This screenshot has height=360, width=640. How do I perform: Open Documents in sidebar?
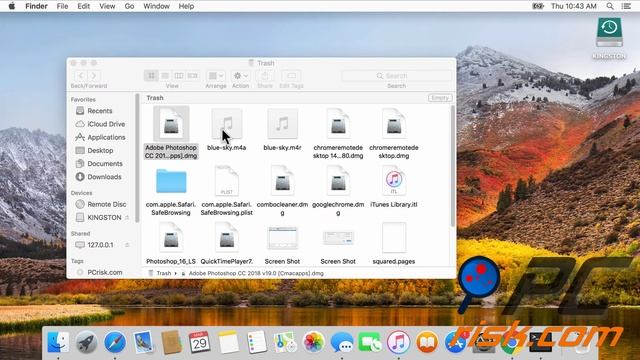[104, 164]
